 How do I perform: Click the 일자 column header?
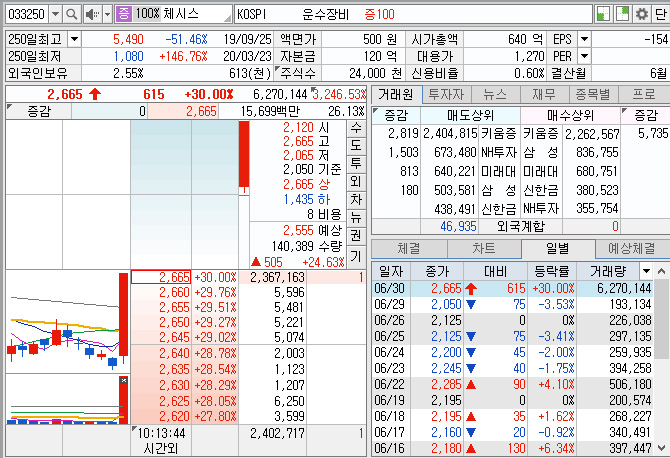[391, 271]
